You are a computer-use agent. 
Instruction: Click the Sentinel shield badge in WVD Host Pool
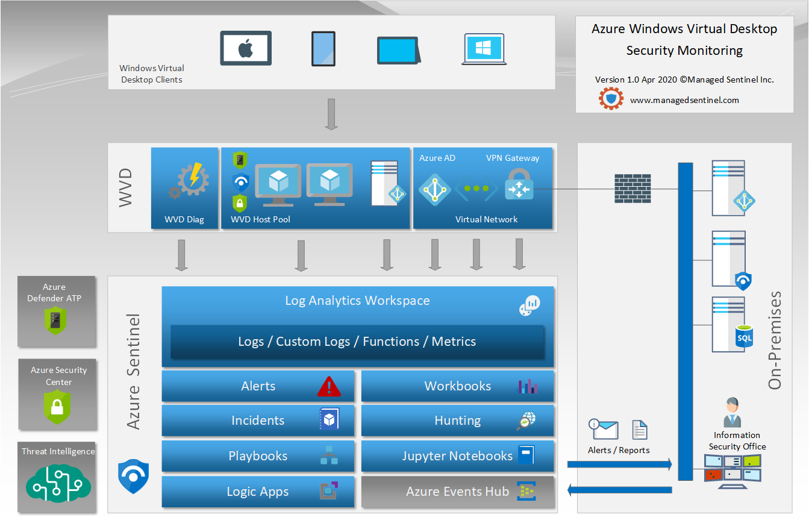pyautogui.click(x=240, y=182)
